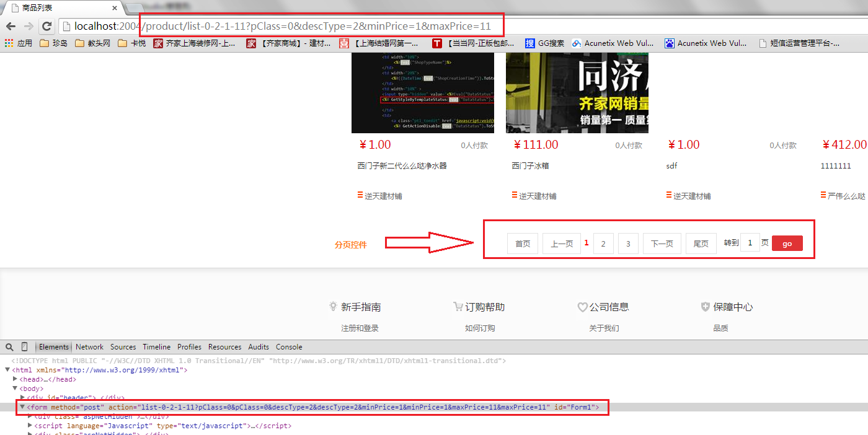Click the 上一页 pagination button

(562, 244)
